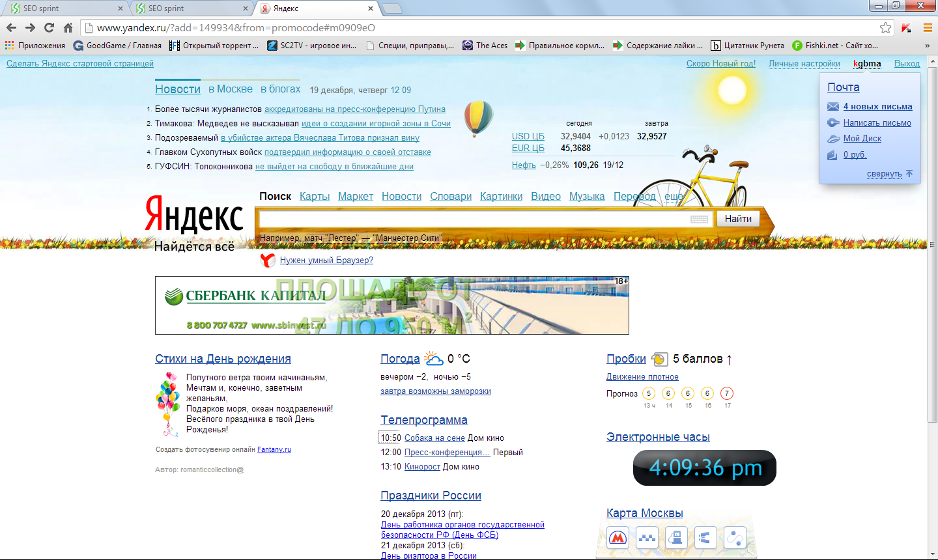Show more bookmarks with the chevron
This screenshot has width=938, height=560.
click(927, 46)
